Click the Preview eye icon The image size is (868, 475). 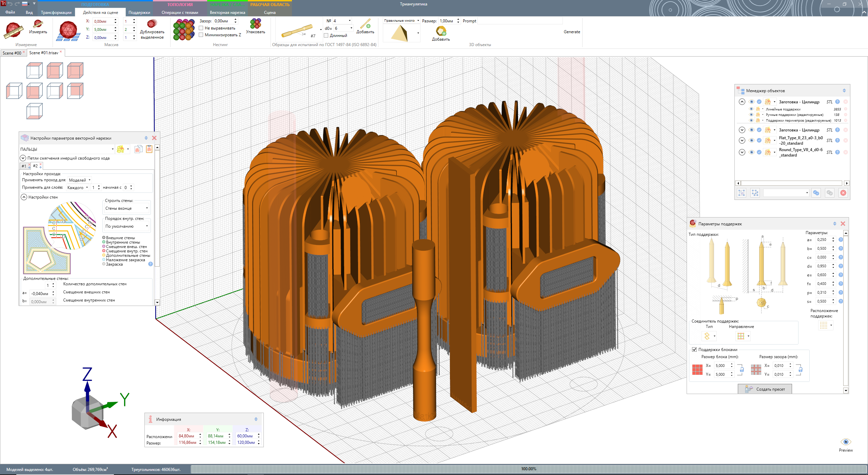click(x=846, y=442)
